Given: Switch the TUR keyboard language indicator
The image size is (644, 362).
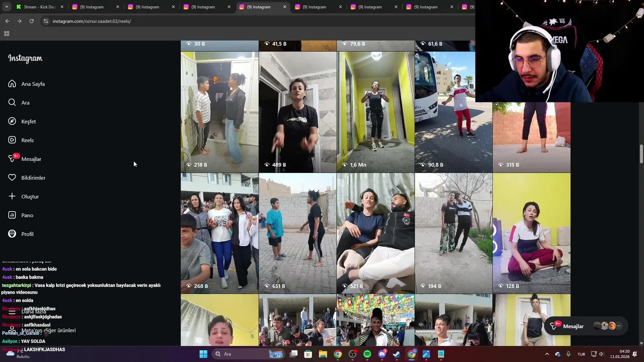Looking at the screenshot, I should pyautogui.click(x=582, y=354).
